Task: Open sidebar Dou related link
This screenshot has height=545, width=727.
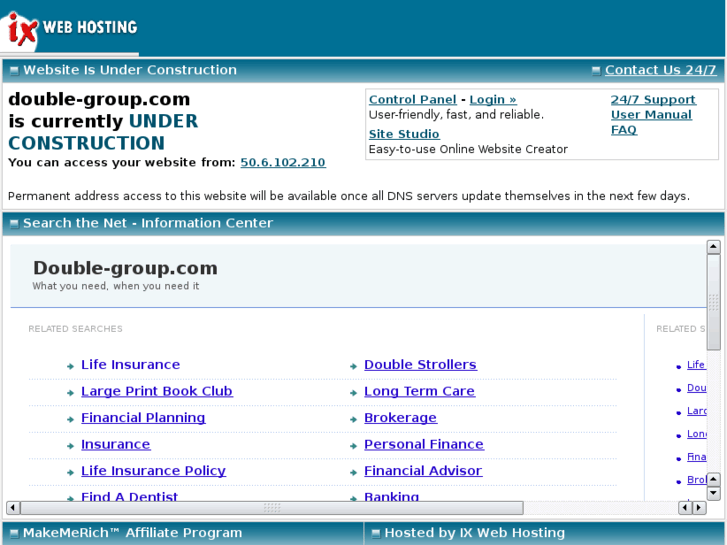Action: pos(696,388)
